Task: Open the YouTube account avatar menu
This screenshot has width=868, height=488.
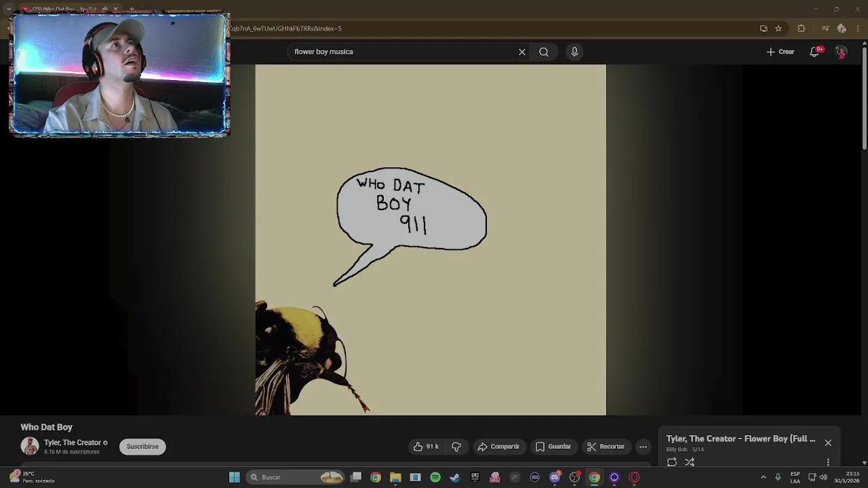Action: (x=841, y=52)
